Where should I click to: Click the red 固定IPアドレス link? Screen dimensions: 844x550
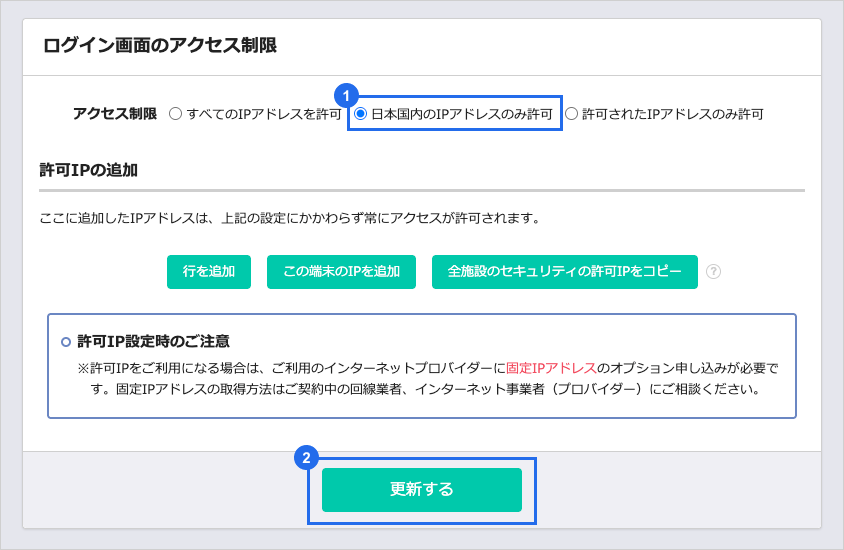(552, 367)
